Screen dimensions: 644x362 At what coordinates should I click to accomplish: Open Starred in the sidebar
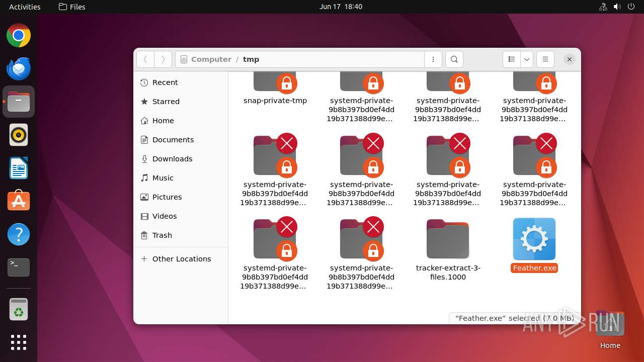pyautogui.click(x=181, y=102)
